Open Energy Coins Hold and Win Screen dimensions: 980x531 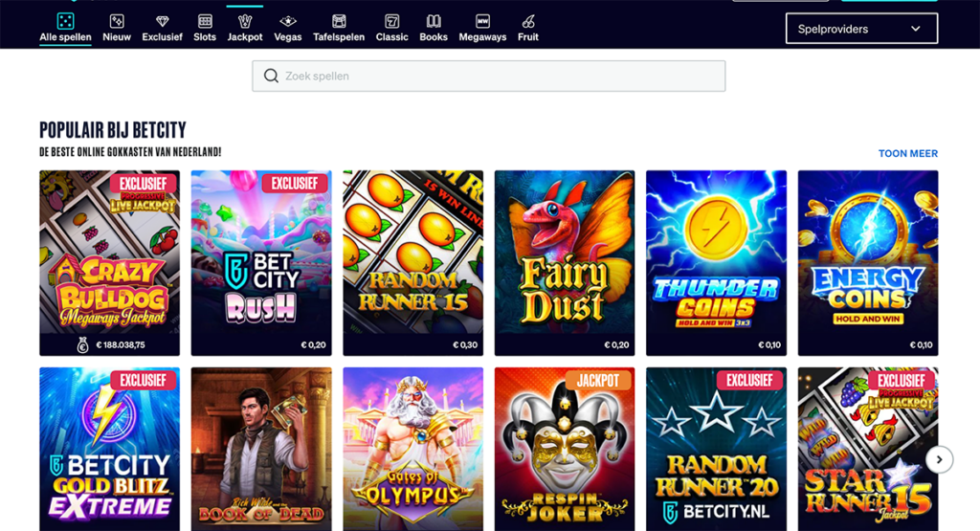point(868,263)
